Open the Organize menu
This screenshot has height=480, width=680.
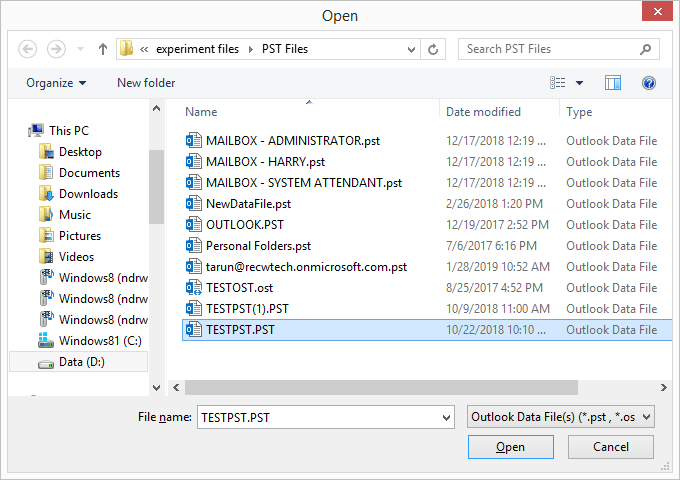click(56, 83)
